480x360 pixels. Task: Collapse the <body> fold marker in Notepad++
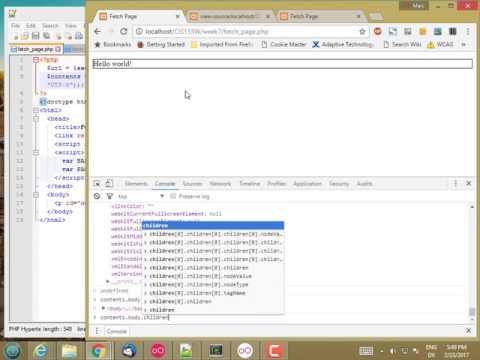(36, 195)
